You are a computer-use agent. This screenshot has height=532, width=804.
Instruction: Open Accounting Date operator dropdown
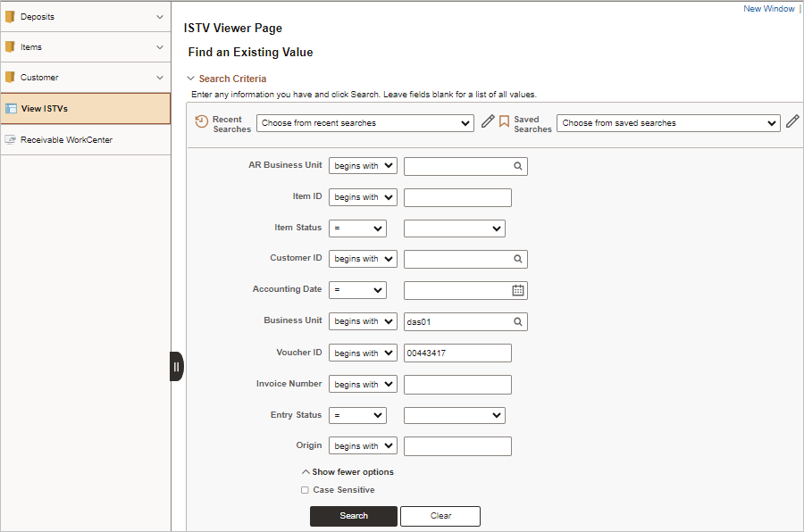click(357, 289)
